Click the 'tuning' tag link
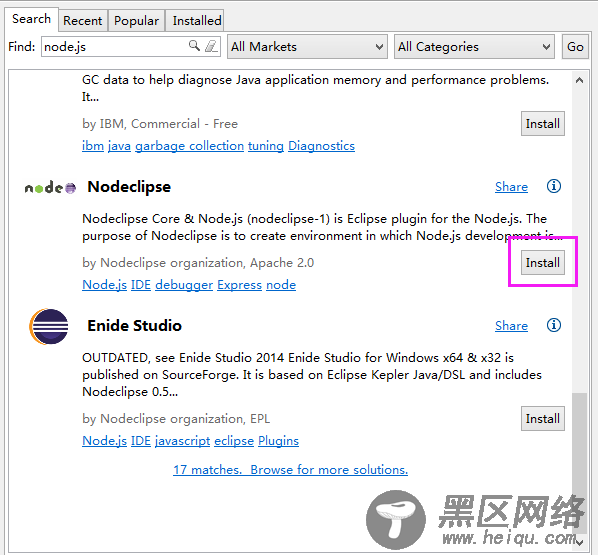 click(266, 146)
